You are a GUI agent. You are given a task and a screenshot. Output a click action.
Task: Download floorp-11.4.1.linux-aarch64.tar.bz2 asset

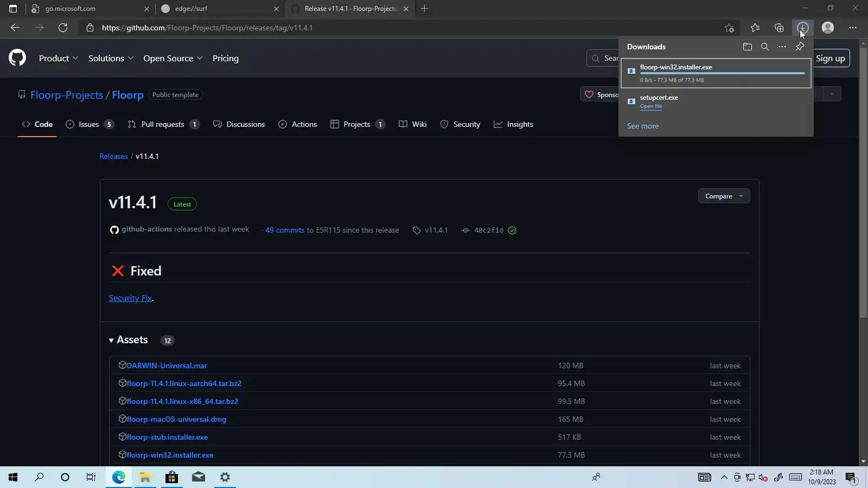184,383
